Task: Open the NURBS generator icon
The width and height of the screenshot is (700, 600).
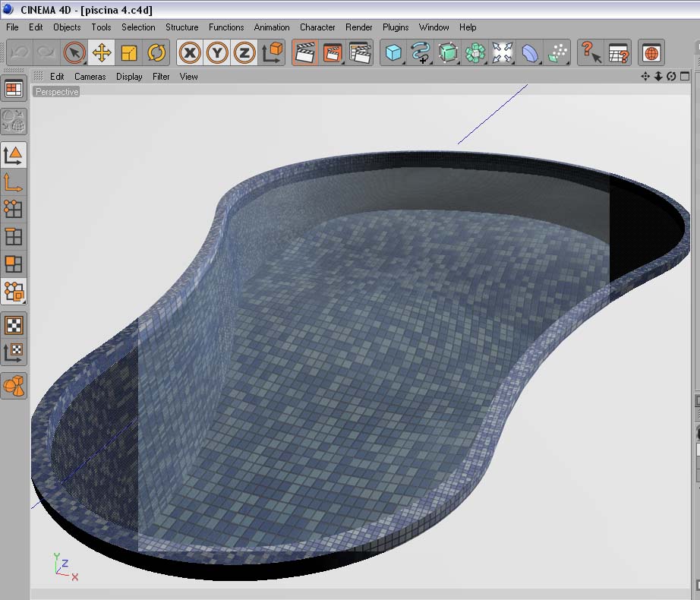Action: tap(448, 53)
